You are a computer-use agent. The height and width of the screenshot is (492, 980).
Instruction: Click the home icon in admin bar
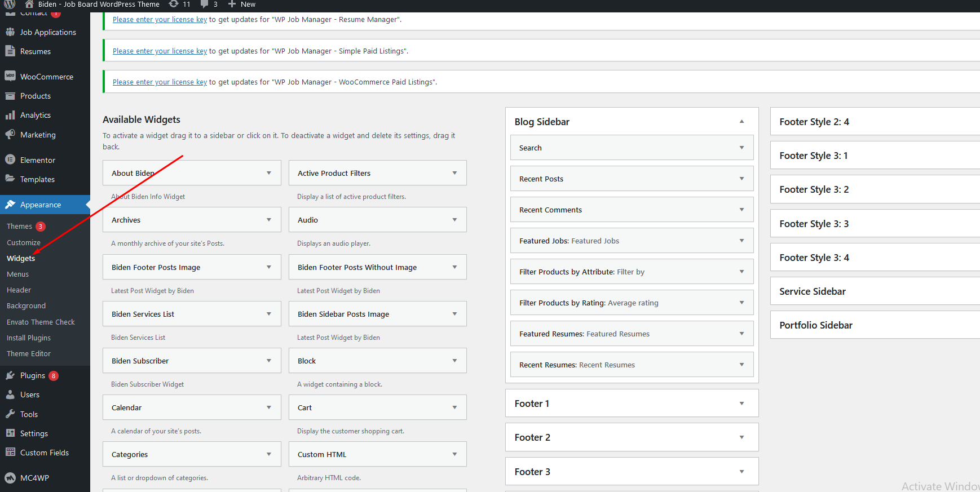coord(29,4)
